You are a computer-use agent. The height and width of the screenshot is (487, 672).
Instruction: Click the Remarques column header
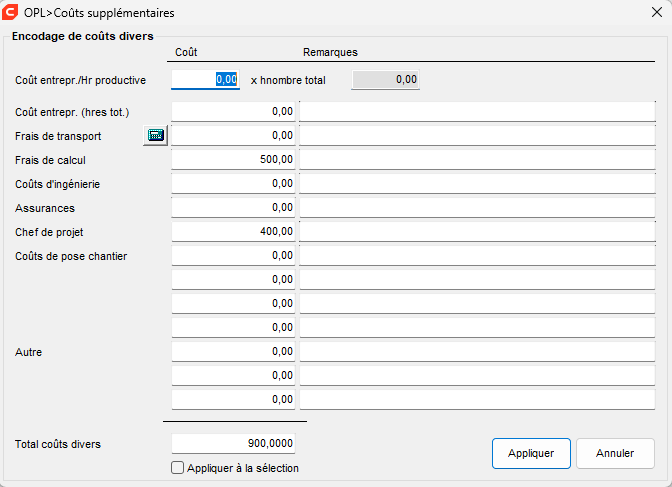coord(330,52)
